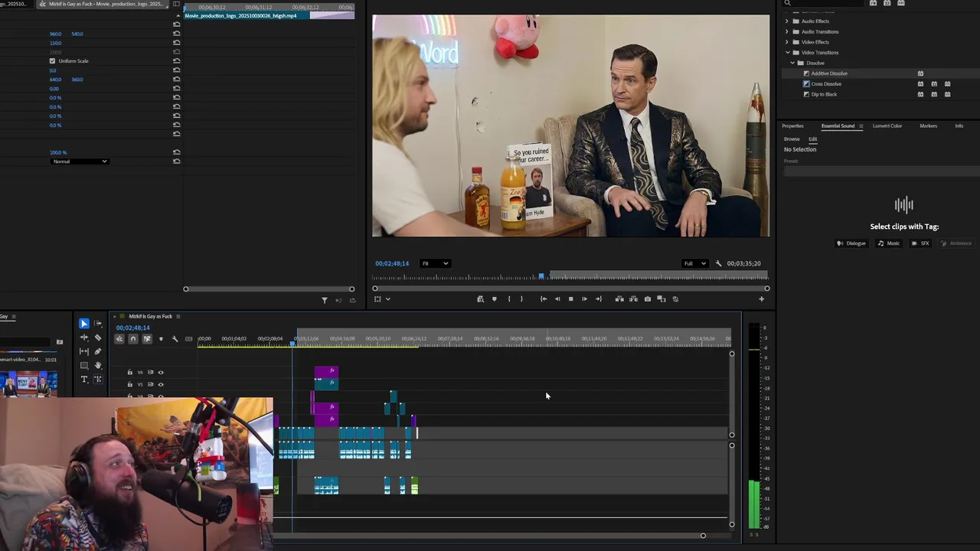Collapse the Dissolve folder
This screenshot has height=551, width=980.
tap(792, 63)
